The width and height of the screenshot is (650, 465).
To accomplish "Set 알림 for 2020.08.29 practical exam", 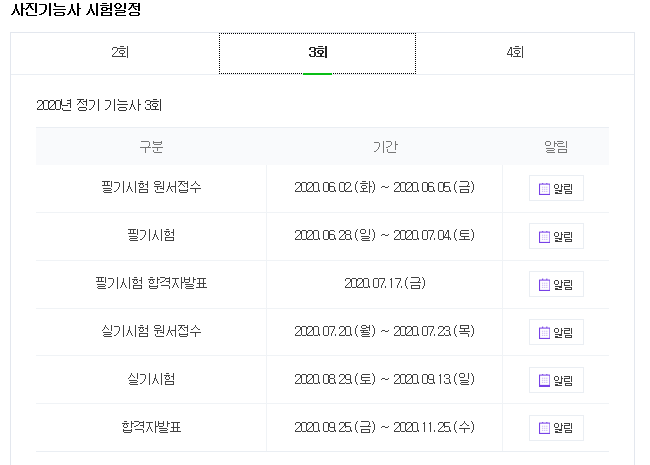I will tap(556, 380).
